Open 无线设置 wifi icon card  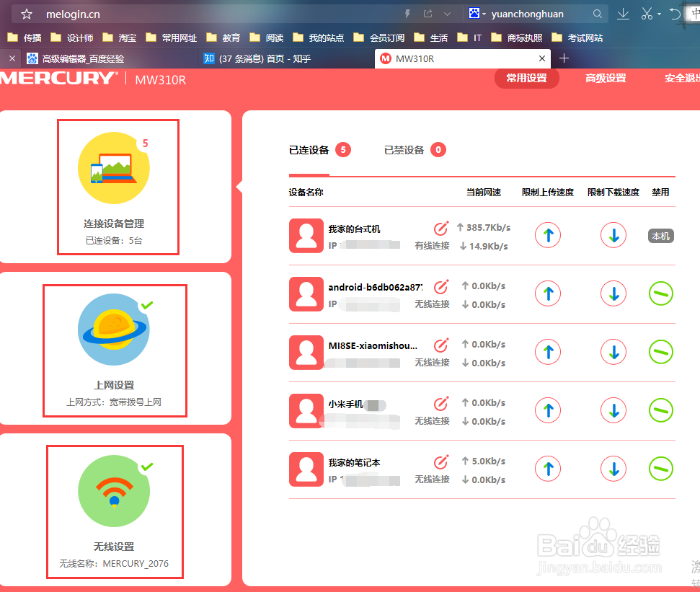115,512
